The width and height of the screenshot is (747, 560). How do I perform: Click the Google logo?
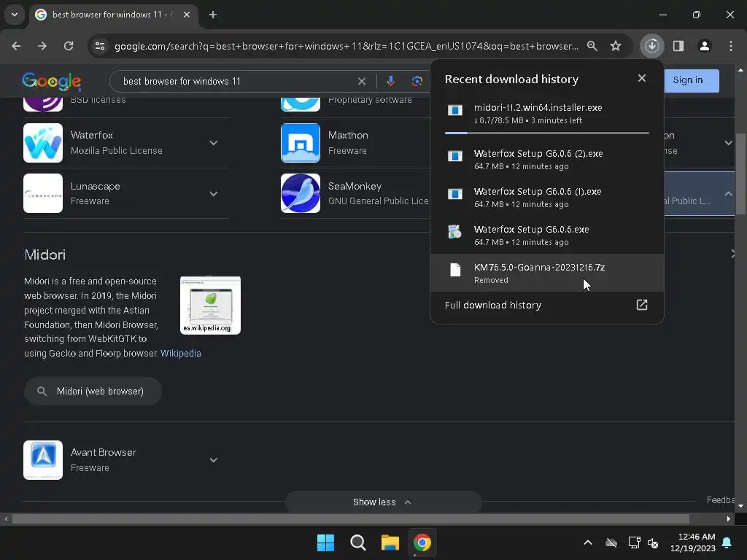click(52, 82)
